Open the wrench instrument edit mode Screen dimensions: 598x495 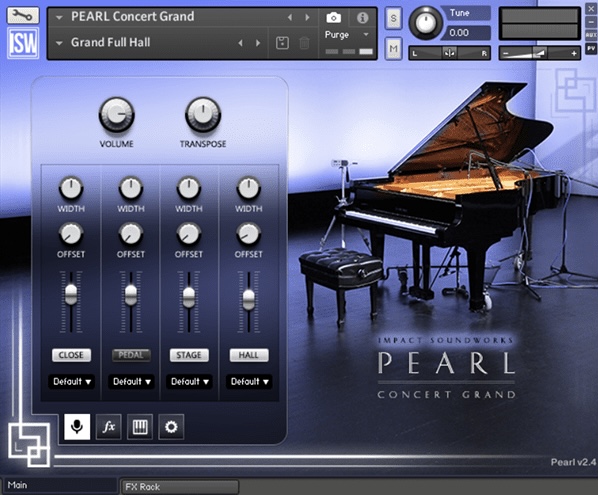pos(23,15)
